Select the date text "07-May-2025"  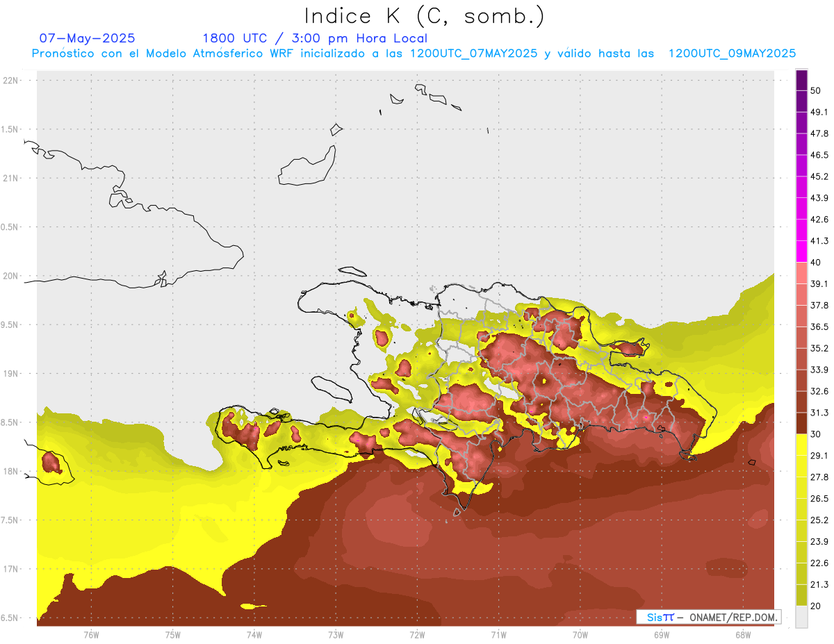click(x=88, y=38)
